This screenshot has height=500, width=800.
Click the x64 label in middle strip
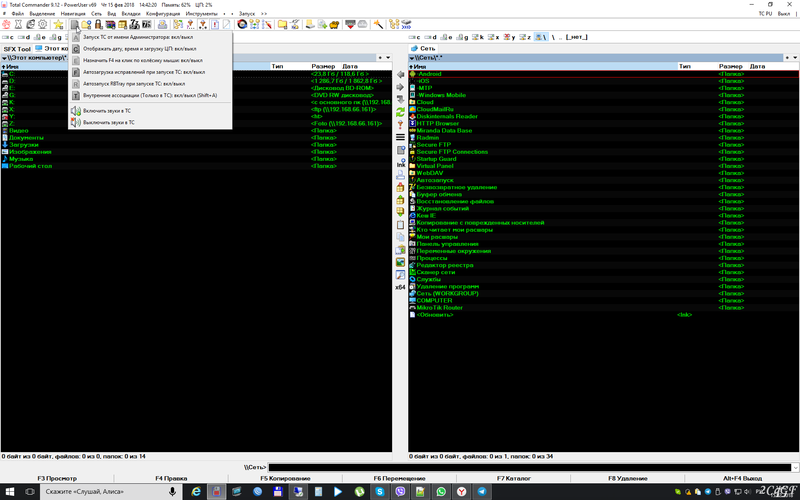point(401,287)
